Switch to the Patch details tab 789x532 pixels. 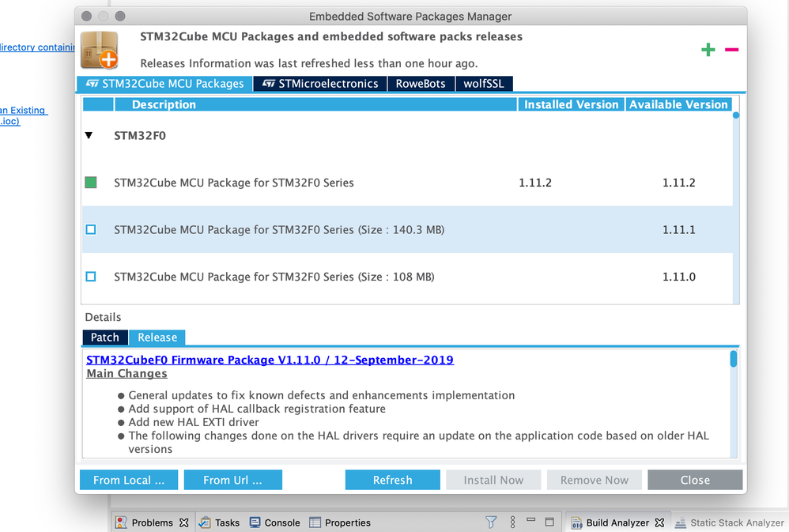click(x=104, y=338)
